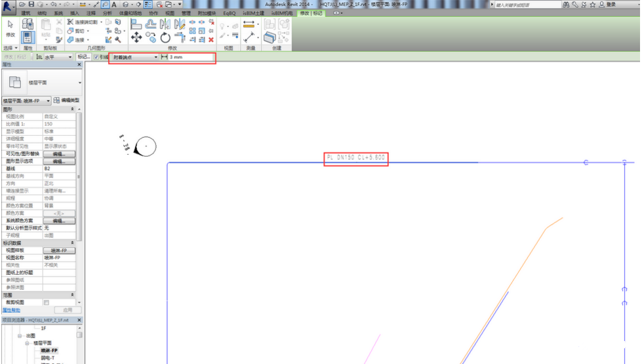Click the 3 mm leader length field

click(x=191, y=57)
